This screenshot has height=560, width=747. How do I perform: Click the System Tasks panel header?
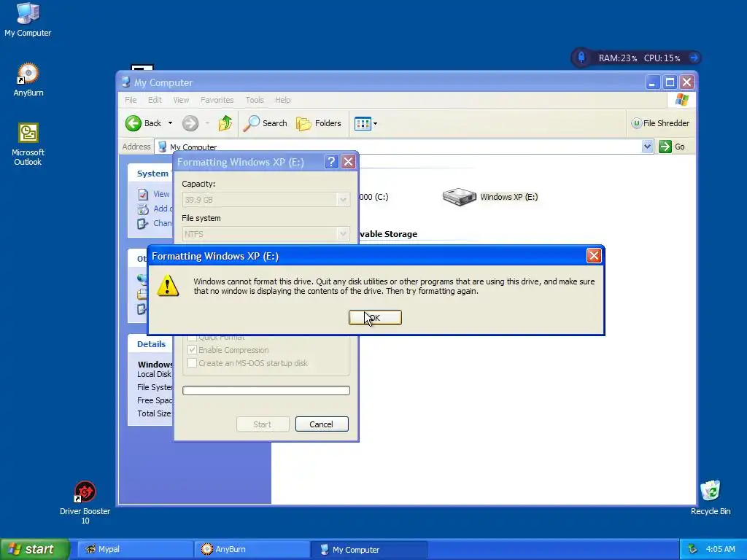click(x=152, y=174)
